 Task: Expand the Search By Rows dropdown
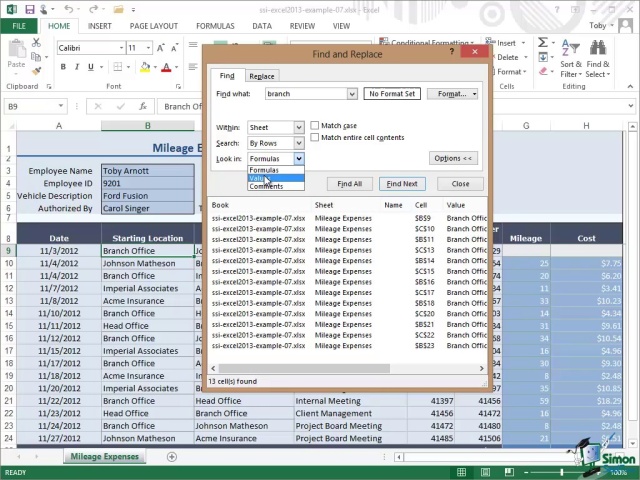coord(298,143)
